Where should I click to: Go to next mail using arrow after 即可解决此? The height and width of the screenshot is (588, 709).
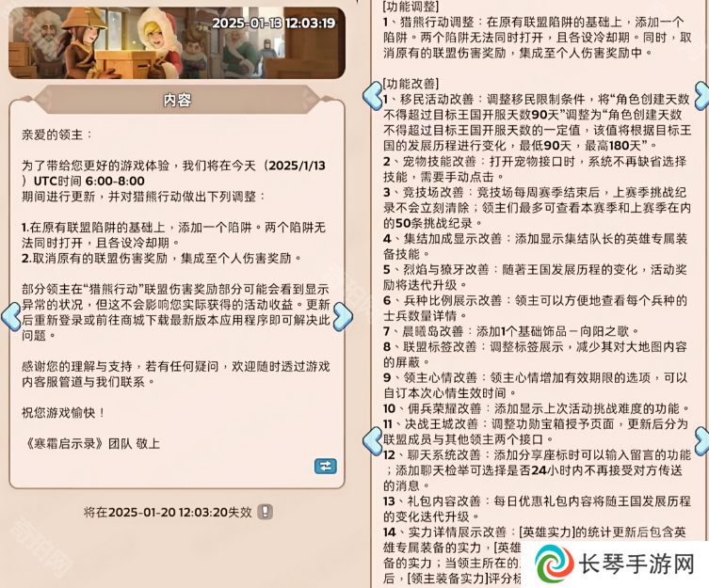pos(343,316)
